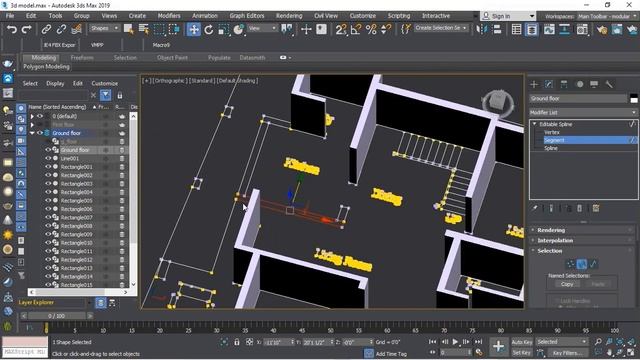Open the Customize menu in Scene Explorer
This screenshot has width=640, height=360.
[104, 83]
